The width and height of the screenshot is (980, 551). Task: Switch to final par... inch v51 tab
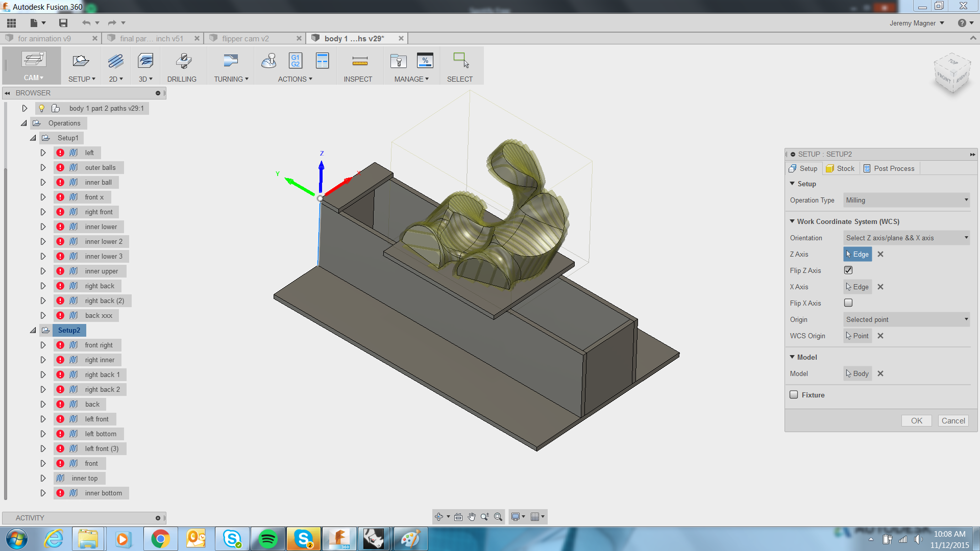151,38
